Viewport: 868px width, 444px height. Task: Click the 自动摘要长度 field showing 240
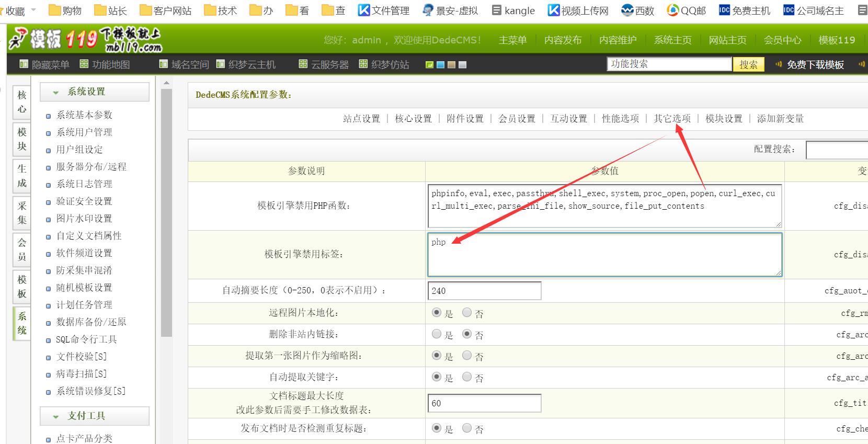pyautogui.click(x=484, y=291)
